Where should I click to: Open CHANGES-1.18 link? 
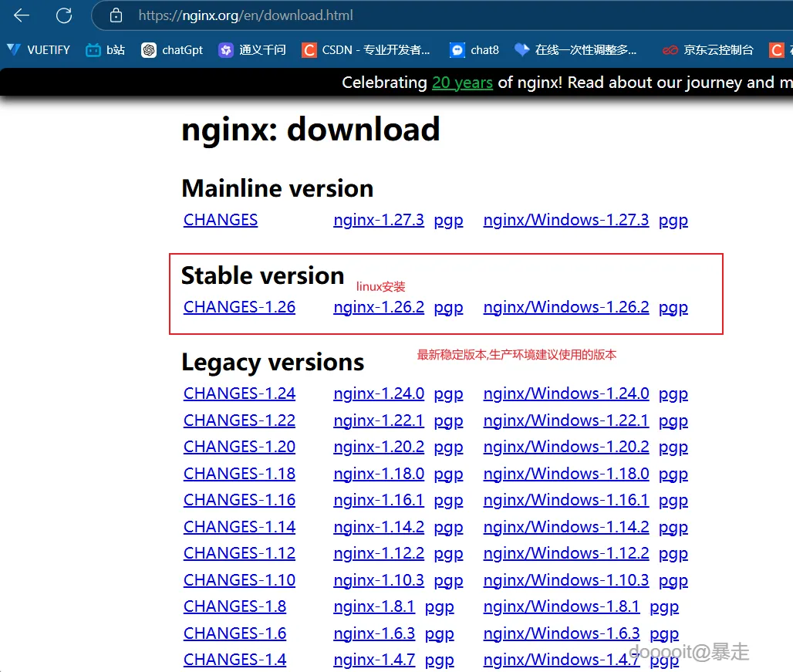(x=239, y=473)
